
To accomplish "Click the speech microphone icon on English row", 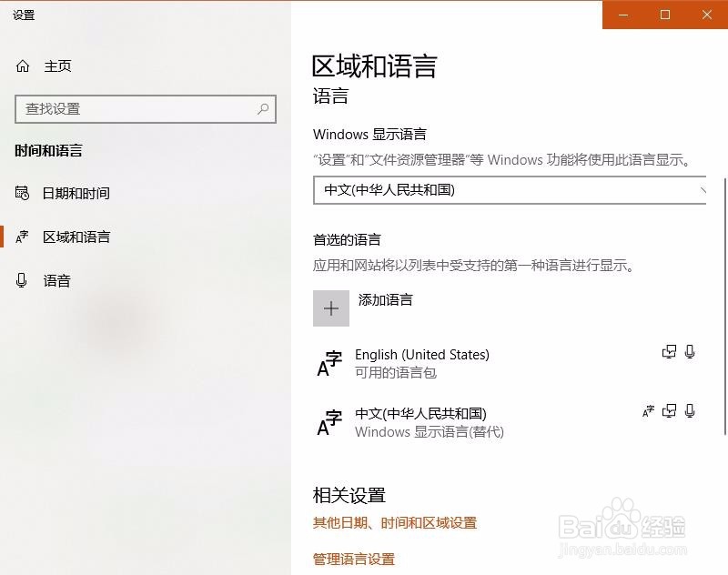I will coord(690,352).
